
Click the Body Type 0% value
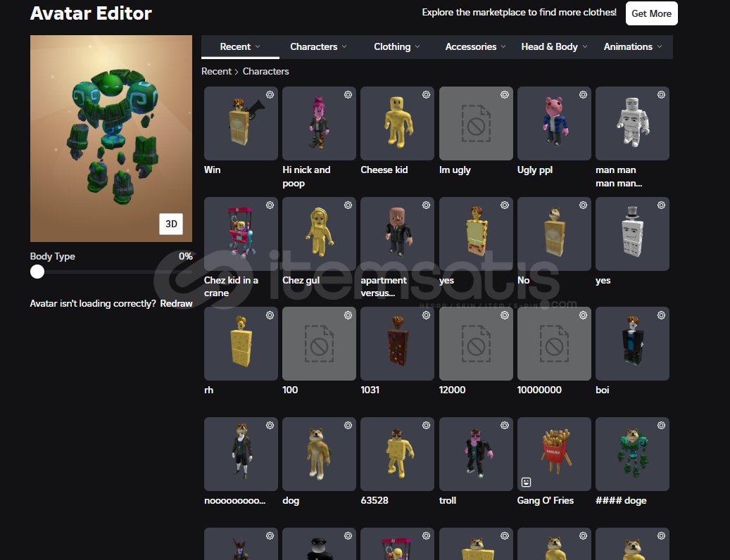click(x=185, y=256)
